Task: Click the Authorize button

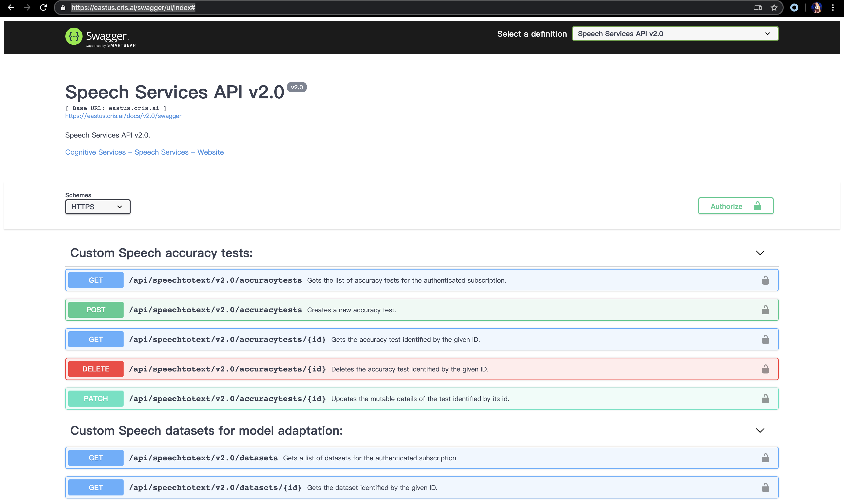Action: (x=736, y=206)
